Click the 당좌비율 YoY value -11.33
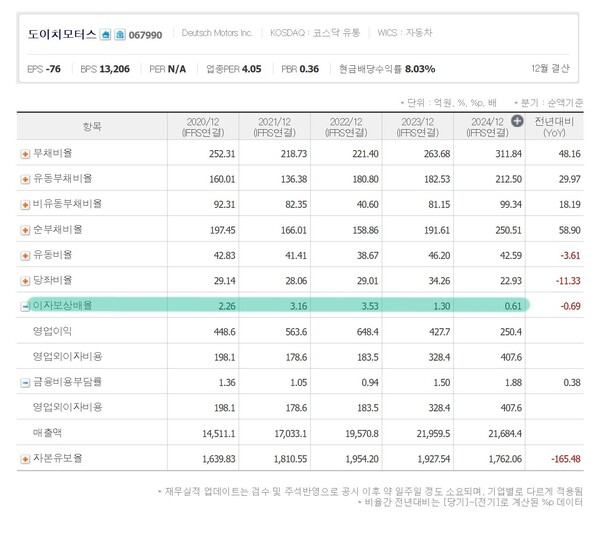 (x=568, y=281)
